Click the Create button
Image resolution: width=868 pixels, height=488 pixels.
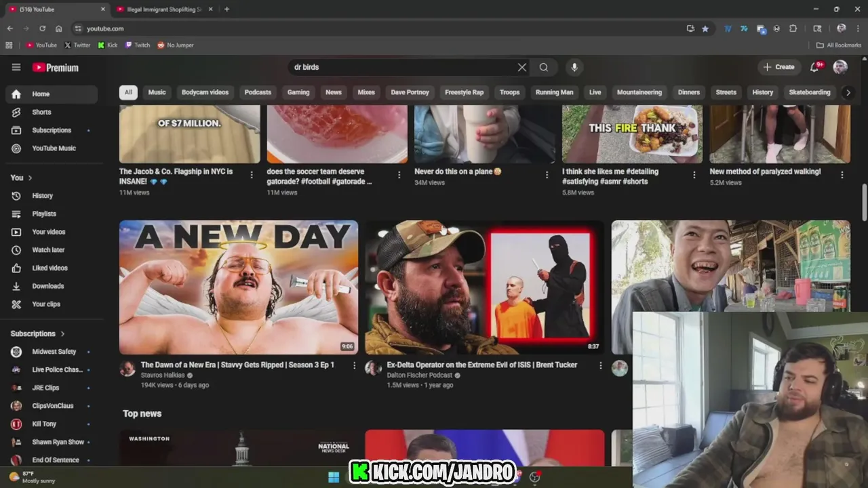[778, 67]
